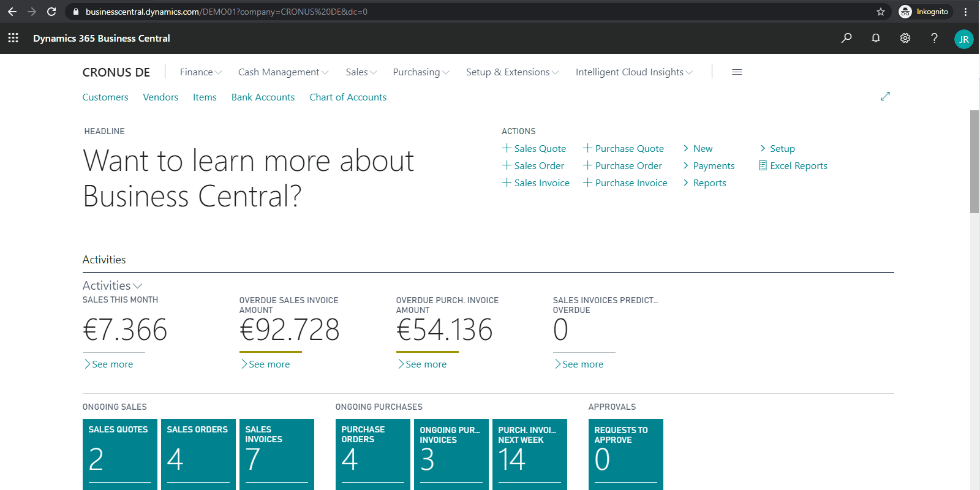
Task: Create a new Purchase Invoice
Action: (625, 183)
